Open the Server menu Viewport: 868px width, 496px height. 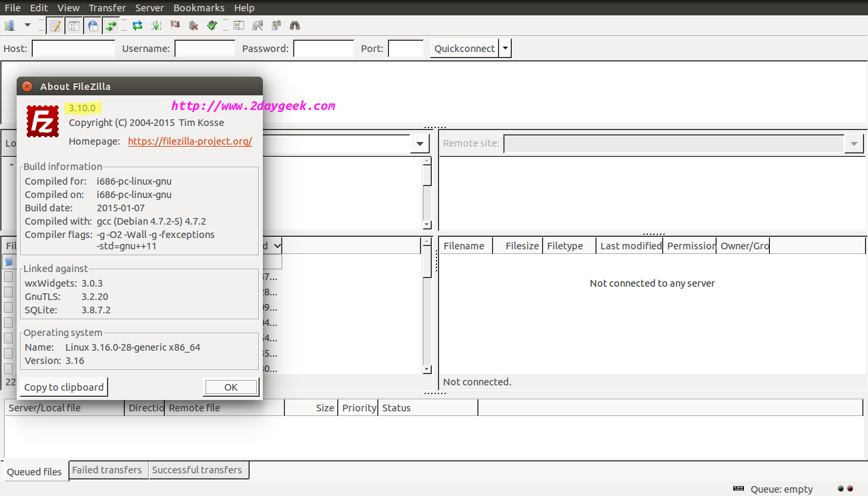pos(150,8)
